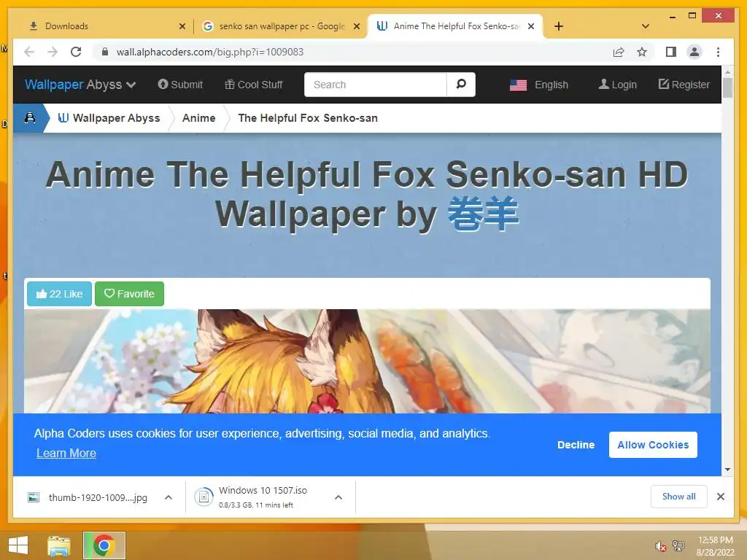Open the English language selector
The height and width of the screenshot is (560, 747).
pyautogui.click(x=539, y=85)
